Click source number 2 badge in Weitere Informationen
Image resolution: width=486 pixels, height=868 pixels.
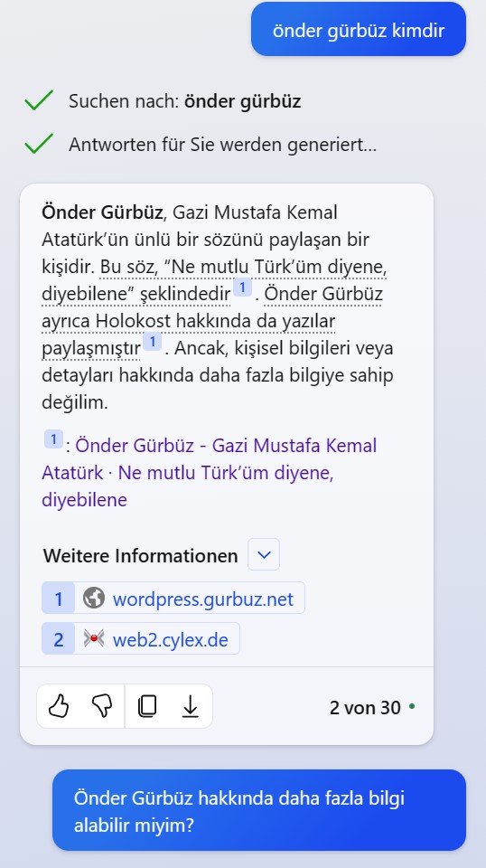click(58, 639)
